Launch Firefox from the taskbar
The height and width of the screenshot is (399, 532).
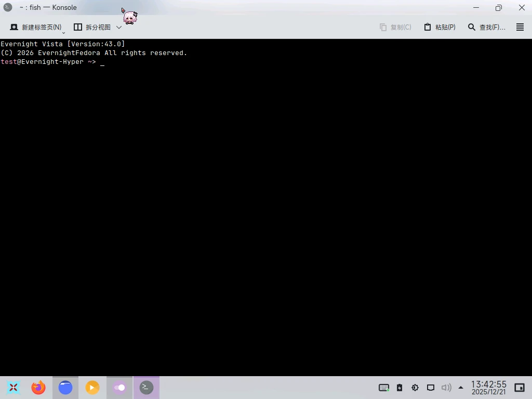[x=38, y=388]
